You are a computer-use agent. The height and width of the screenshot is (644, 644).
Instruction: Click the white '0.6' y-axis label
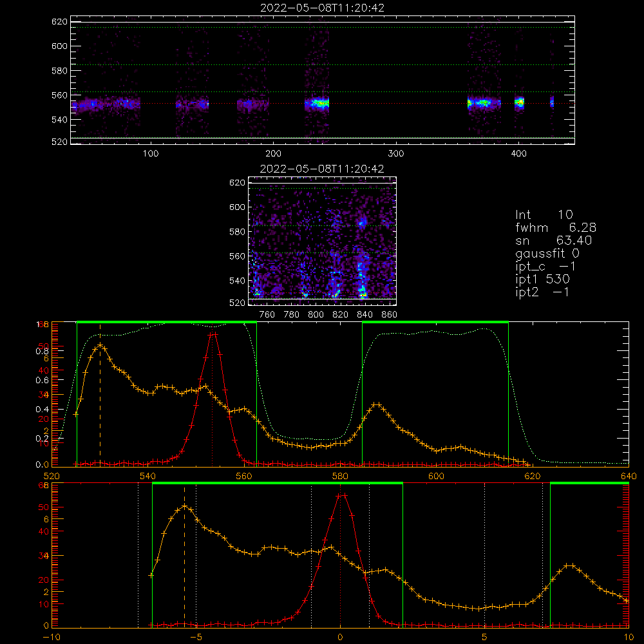(x=42, y=381)
